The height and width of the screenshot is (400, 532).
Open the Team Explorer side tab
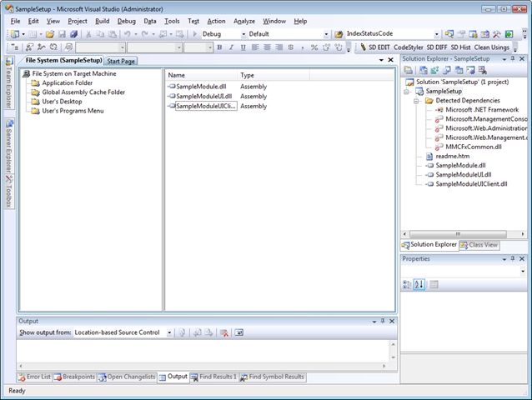[9, 83]
